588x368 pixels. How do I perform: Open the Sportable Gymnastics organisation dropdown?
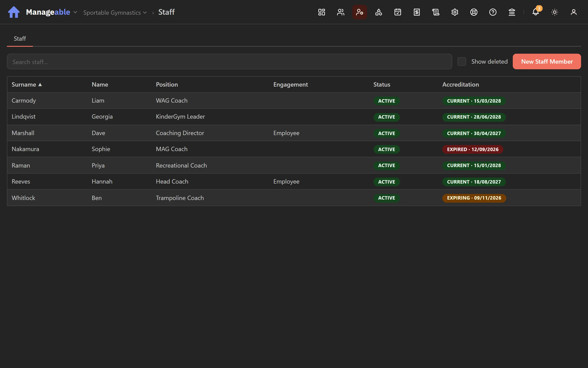click(115, 13)
